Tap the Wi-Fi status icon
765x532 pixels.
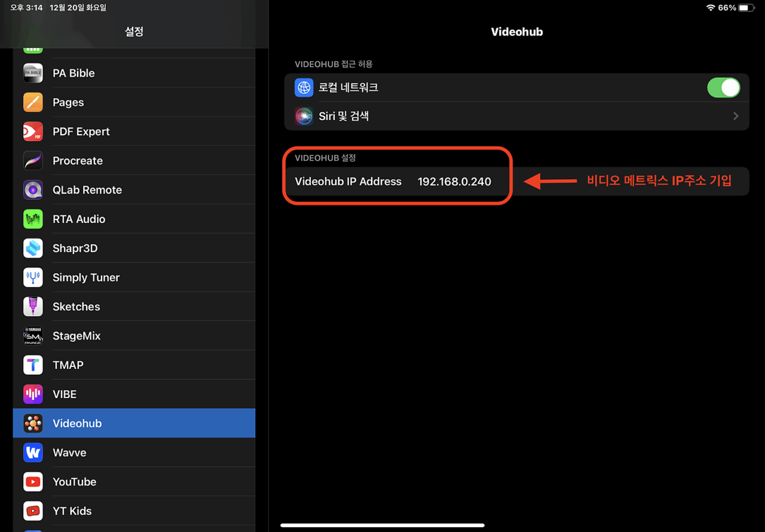[711, 8]
